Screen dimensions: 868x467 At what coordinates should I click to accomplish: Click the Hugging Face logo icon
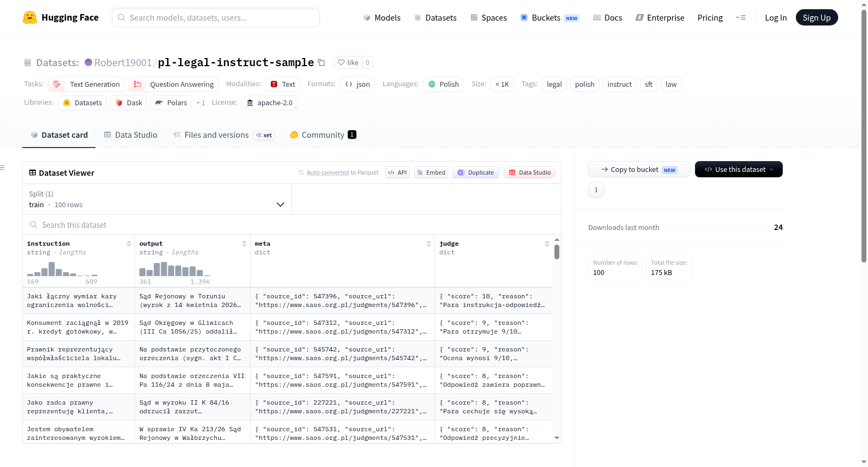30,17
